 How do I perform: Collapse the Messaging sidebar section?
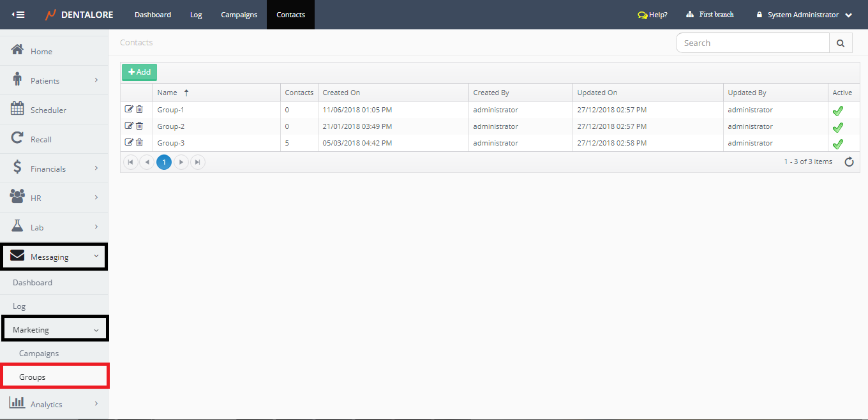click(54, 257)
